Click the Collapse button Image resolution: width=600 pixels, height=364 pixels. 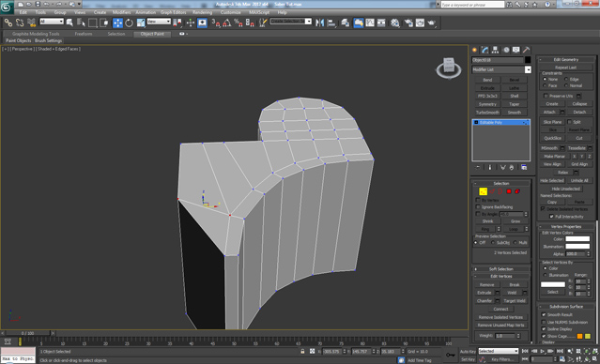[579, 103]
